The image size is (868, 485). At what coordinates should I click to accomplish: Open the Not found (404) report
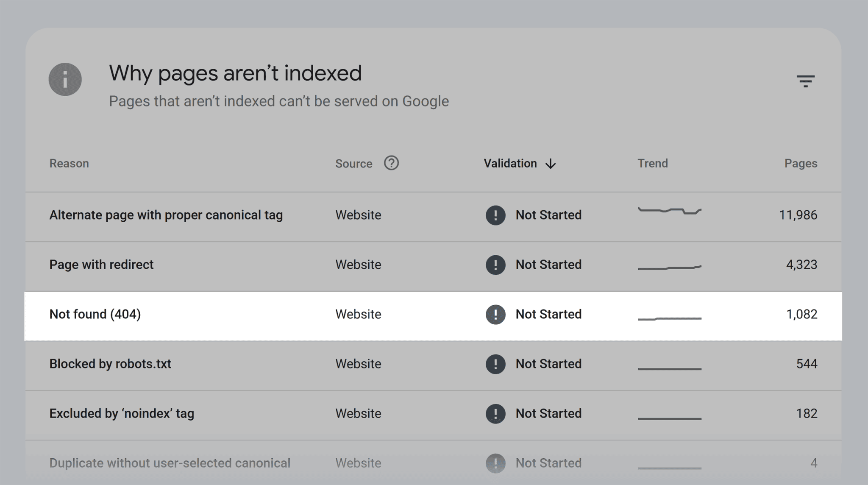95,314
